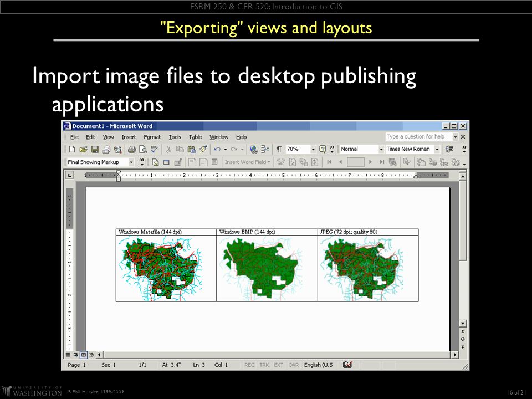This screenshot has width=532, height=399.
Task: Expand Reviewing toolbar options chevron
Action: 142,162
